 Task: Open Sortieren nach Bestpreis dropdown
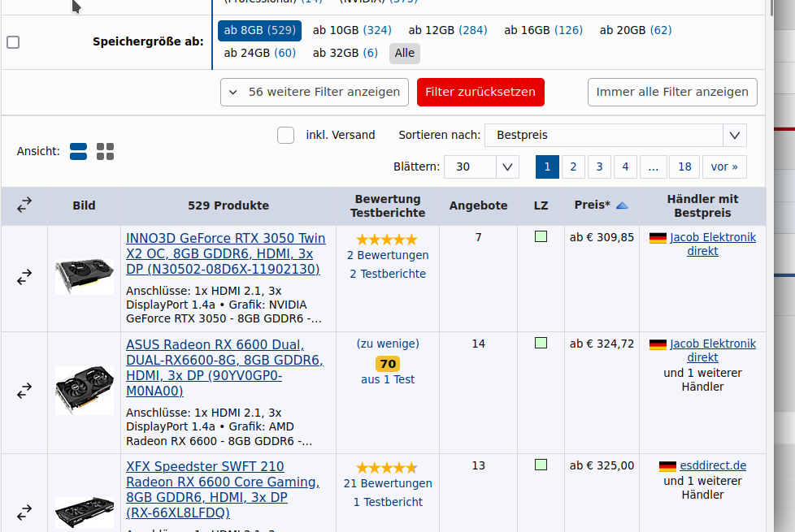pyautogui.click(x=615, y=136)
